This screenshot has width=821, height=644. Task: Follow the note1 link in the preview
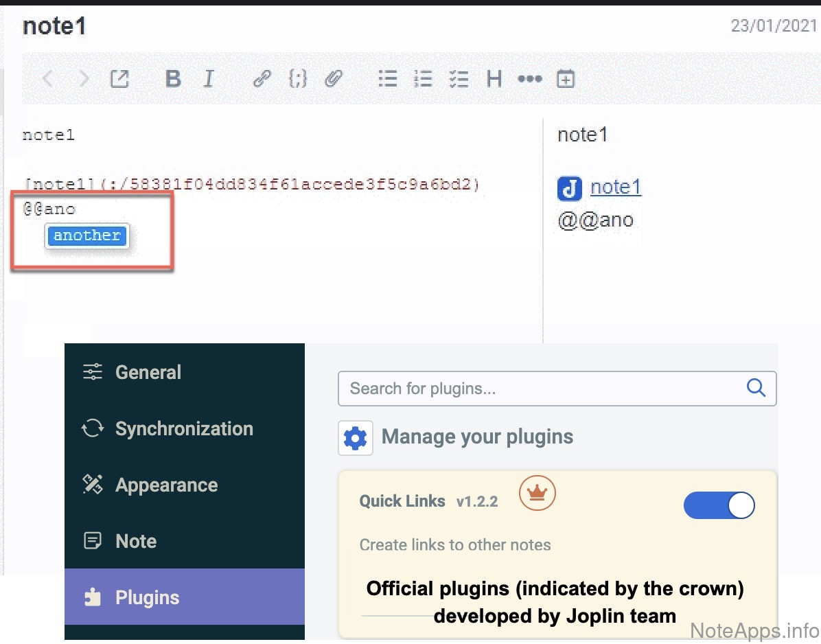(x=615, y=187)
